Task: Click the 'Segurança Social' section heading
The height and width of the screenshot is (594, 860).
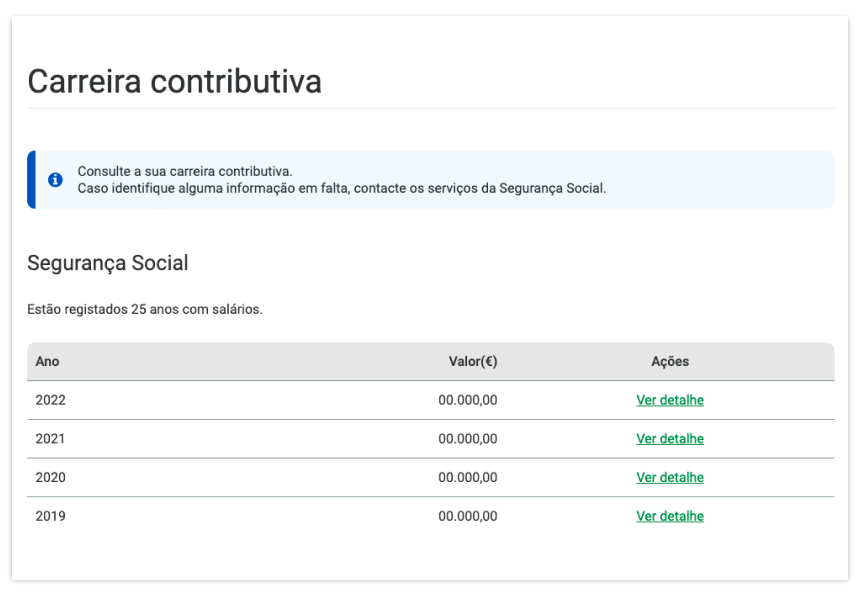Action: (108, 263)
